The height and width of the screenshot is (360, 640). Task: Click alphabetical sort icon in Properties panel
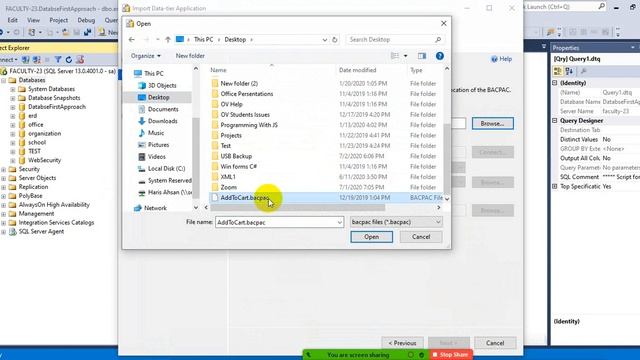569,71
